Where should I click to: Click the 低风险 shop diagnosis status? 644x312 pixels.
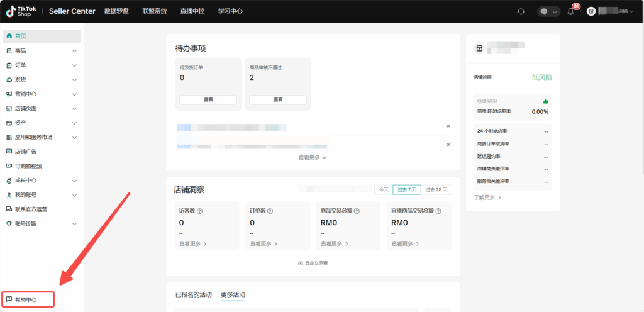pos(541,77)
